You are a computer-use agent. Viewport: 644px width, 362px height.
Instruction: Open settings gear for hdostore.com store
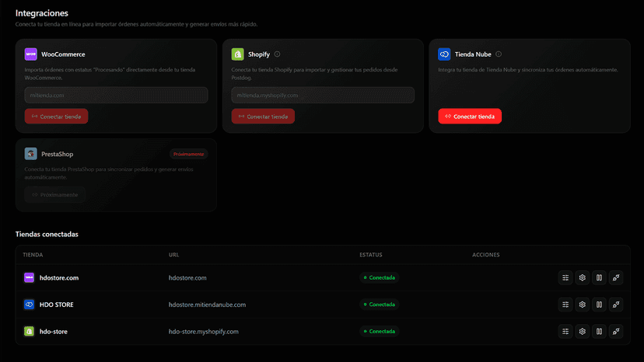click(x=583, y=278)
